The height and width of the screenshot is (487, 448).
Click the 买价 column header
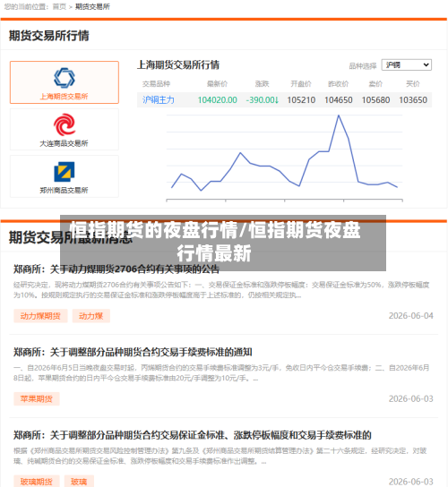point(413,84)
